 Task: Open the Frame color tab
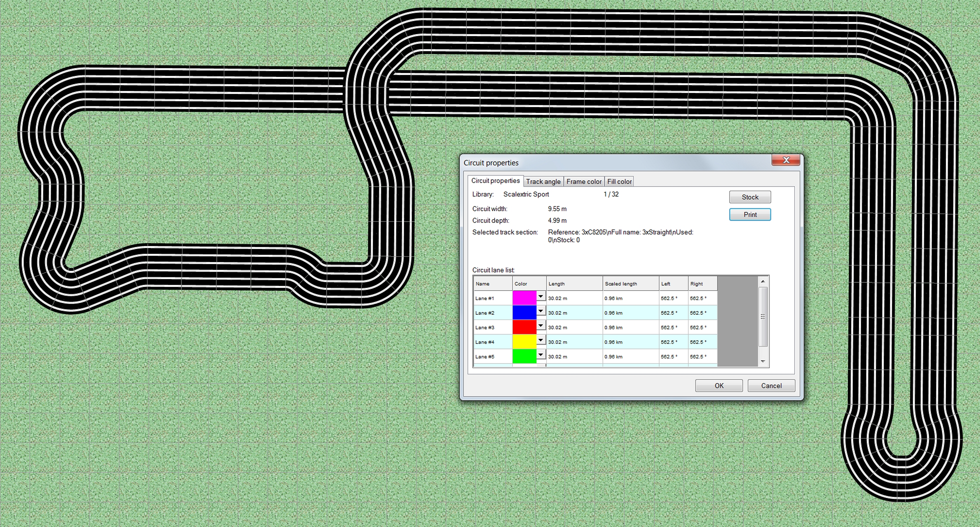(583, 182)
